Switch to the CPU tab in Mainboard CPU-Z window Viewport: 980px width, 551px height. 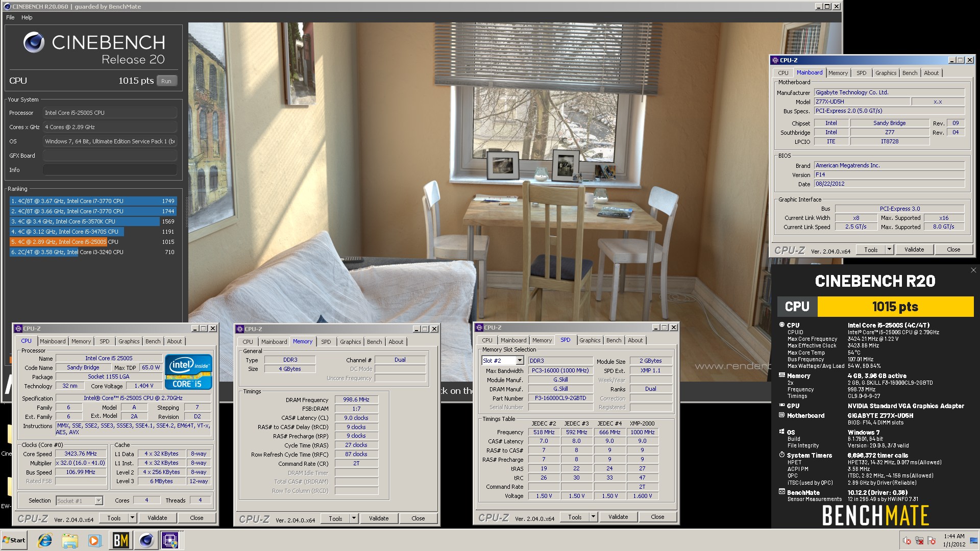[783, 73]
